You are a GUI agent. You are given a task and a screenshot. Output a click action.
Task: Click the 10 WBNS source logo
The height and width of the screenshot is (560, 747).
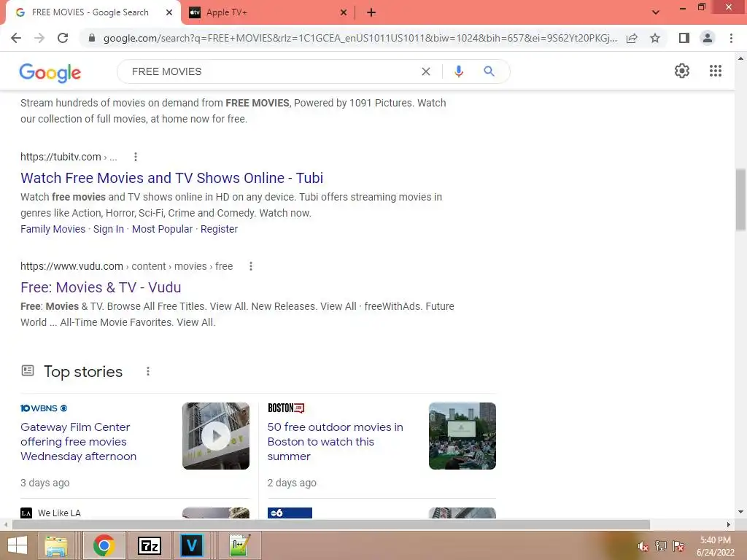tap(44, 408)
